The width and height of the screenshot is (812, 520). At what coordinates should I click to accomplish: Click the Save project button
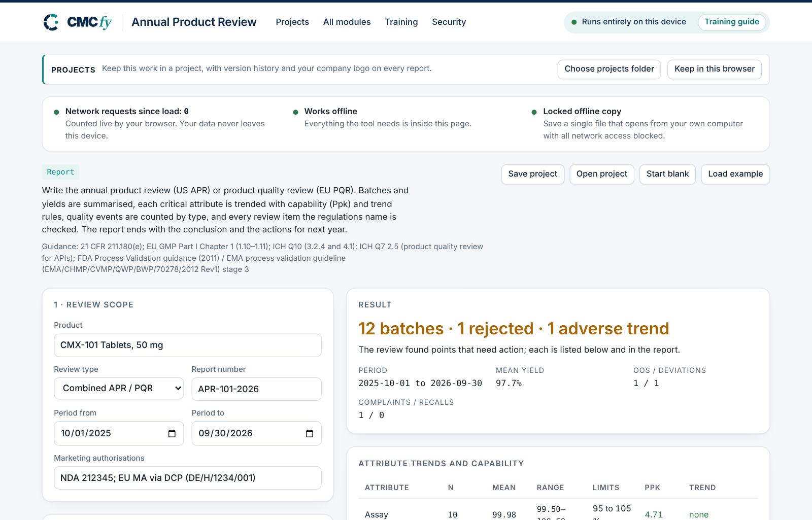(533, 174)
